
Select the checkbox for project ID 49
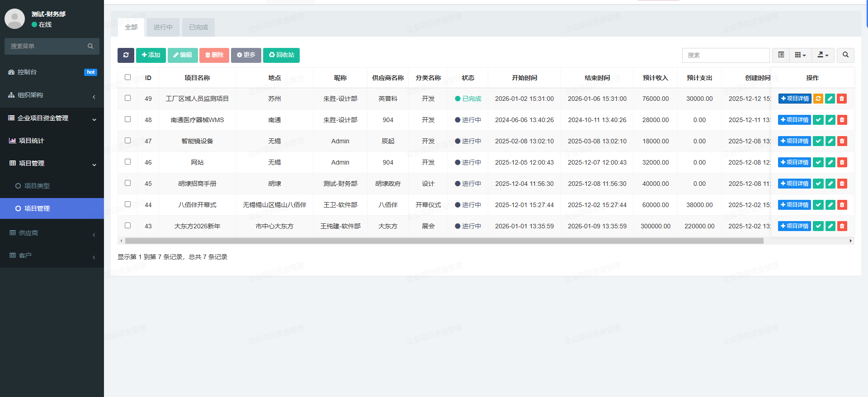128,98
